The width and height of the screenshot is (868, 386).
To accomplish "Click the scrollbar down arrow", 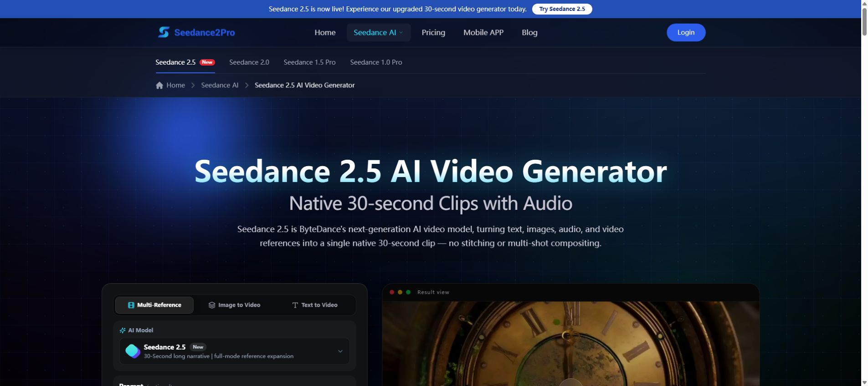I will pyautogui.click(x=864, y=382).
